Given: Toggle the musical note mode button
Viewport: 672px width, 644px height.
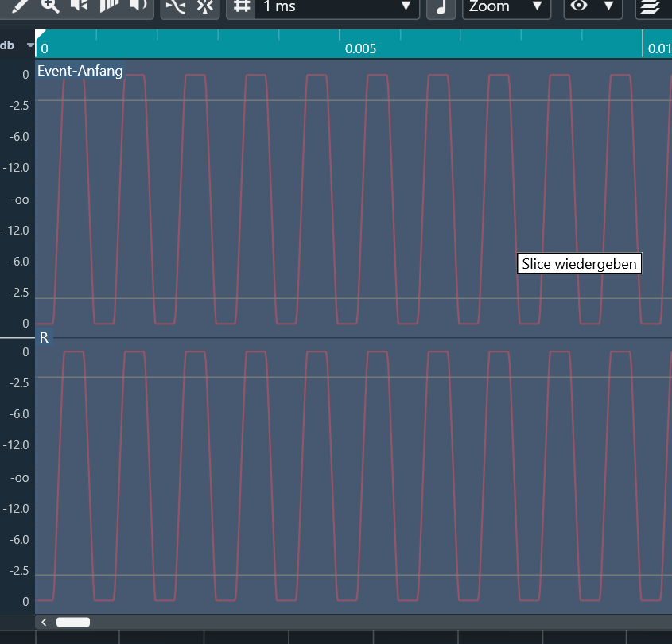Looking at the screenshot, I should click(x=441, y=6).
